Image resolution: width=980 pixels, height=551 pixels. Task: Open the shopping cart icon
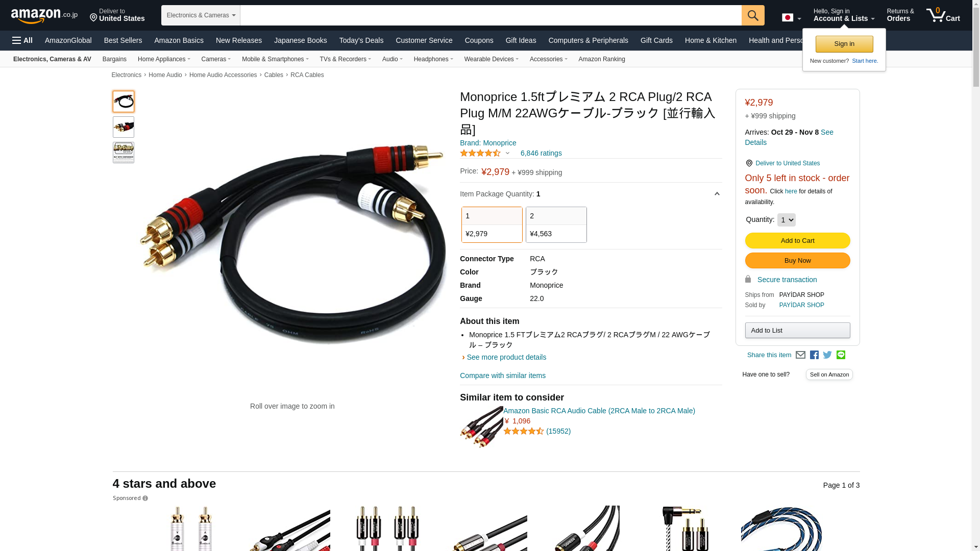click(943, 15)
